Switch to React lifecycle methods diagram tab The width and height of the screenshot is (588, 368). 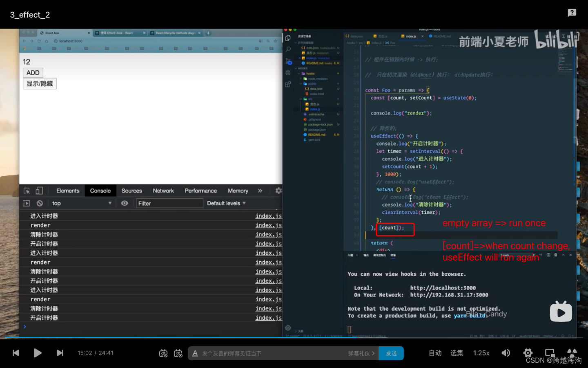[176, 33]
